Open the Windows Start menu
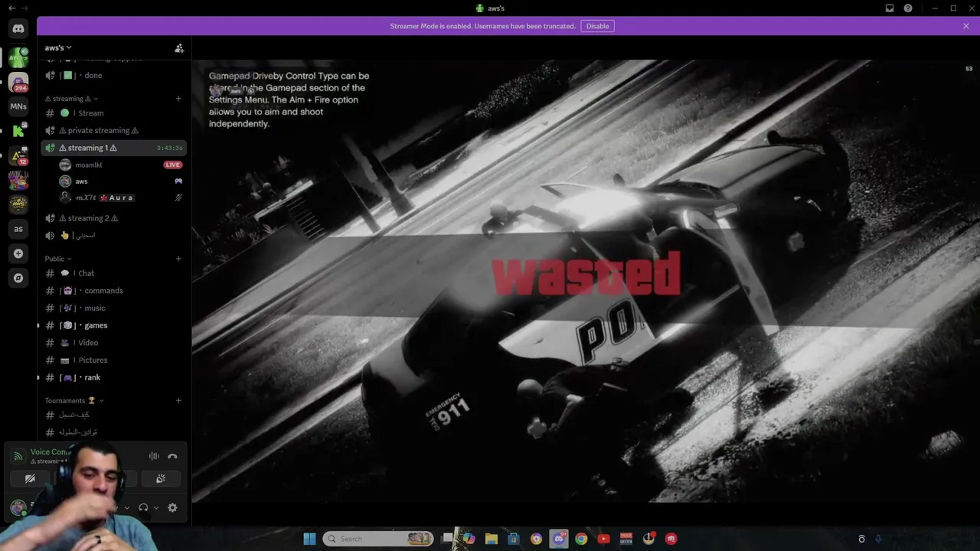Screen dimensions: 980x551 (309, 539)
